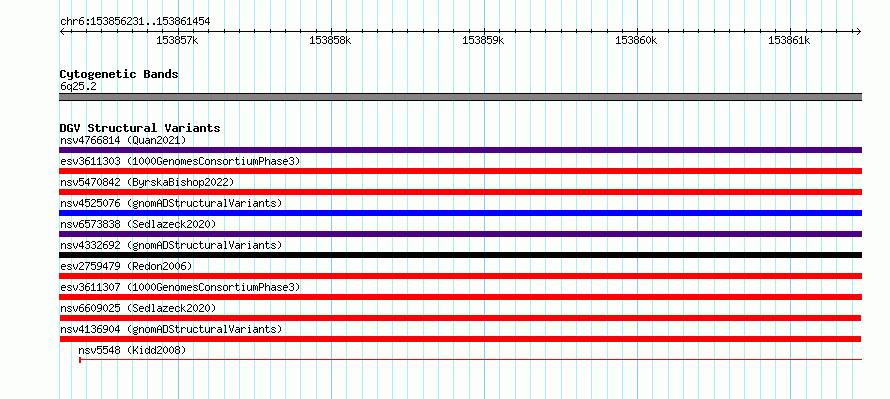Click the 153859k ruler tick label
Screen dimensions: 890x399
[x=483, y=41]
